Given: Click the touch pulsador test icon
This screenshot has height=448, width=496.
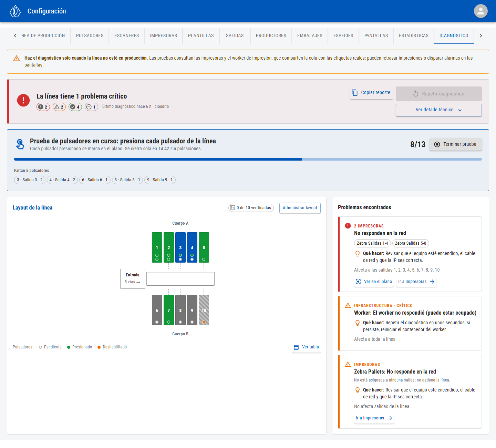Looking at the screenshot, I should click(x=20, y=144).
